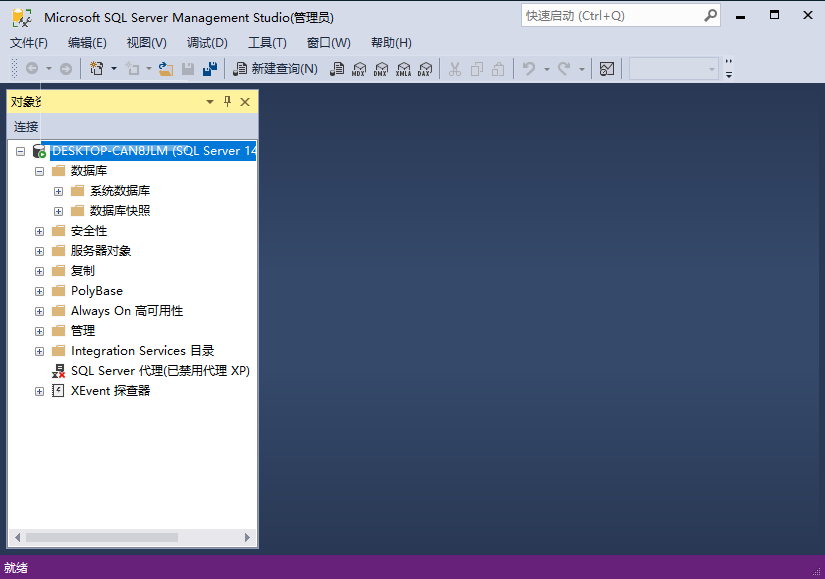Select the Integration Services 目录 item
Screen dimensions: 825x579
(143, 351)
